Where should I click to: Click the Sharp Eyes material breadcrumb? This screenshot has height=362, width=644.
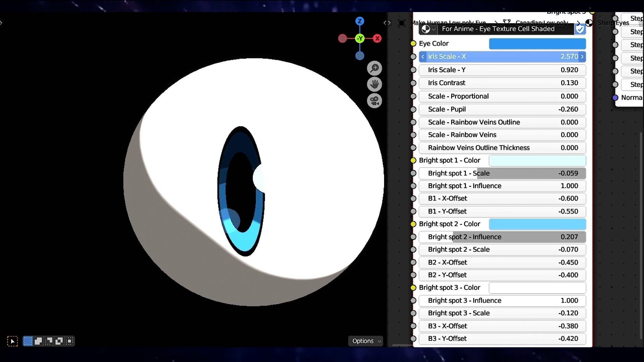pyautogui.click(x=613, y=23)
